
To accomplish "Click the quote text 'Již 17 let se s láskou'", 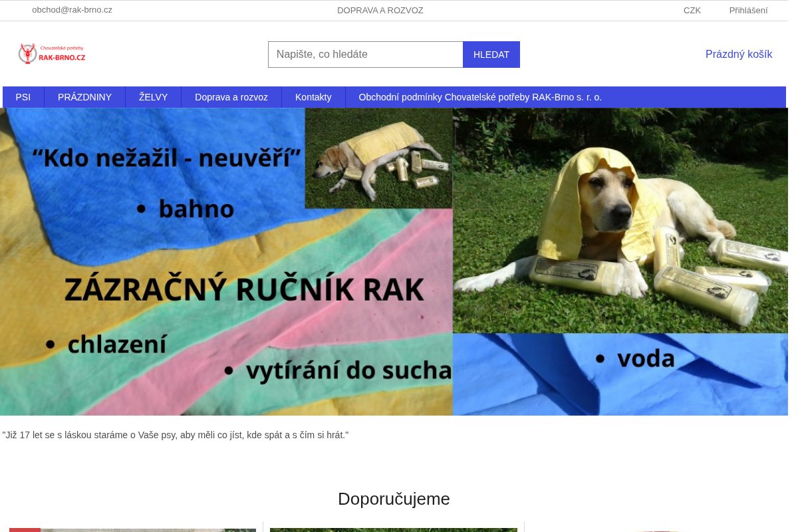I will 176,435.
